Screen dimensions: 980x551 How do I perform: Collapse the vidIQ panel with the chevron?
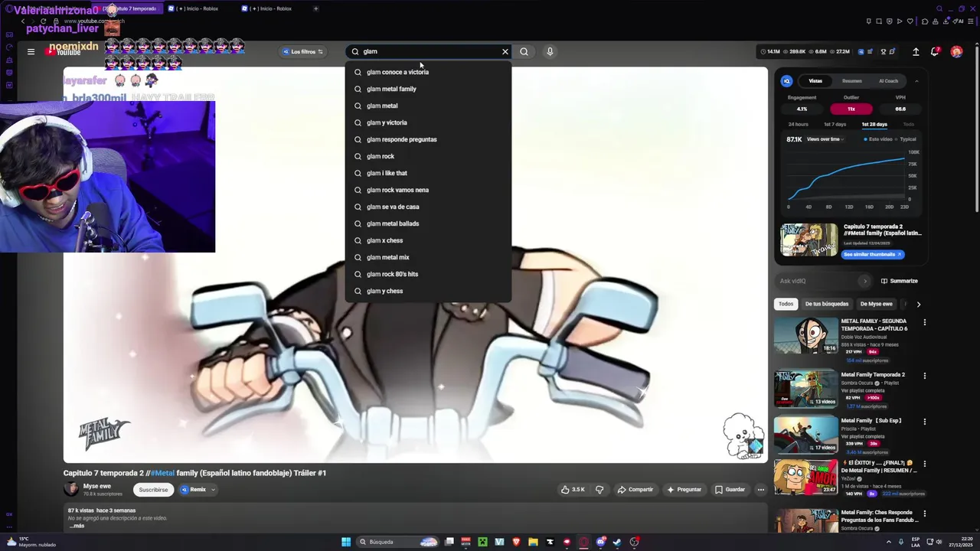[x=916, y=81]
